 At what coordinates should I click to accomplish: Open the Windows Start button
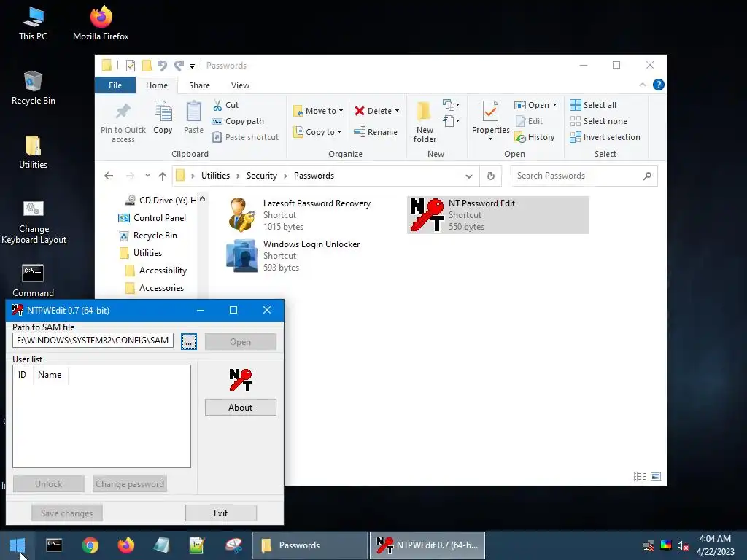click(18, 545)
